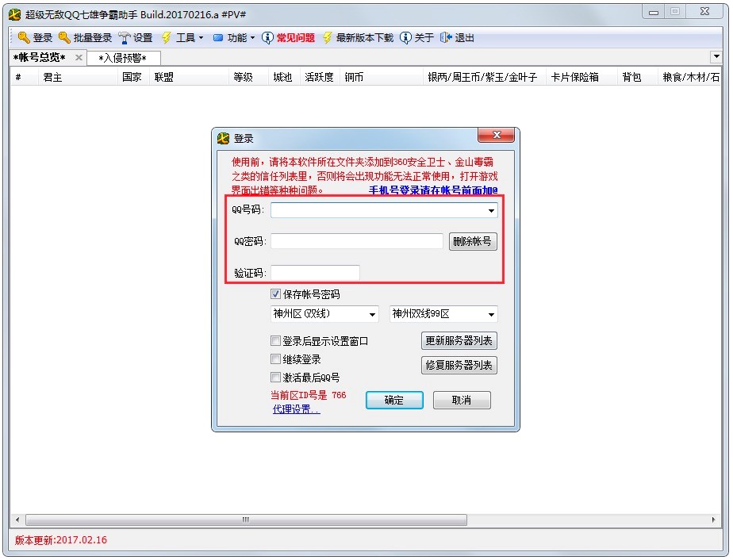
Task: Click 退出 exit toolbar icon
Action: click(x=446, y=37)
